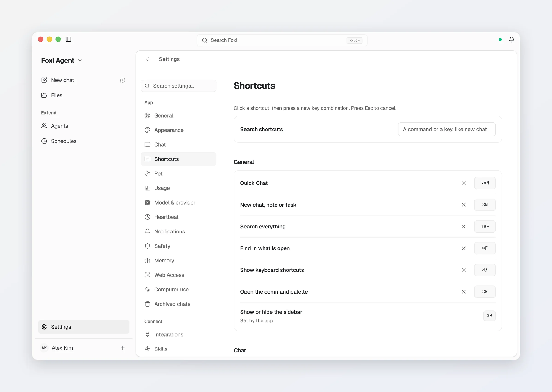Select the Shortcuts settings section

pos(178,159)
